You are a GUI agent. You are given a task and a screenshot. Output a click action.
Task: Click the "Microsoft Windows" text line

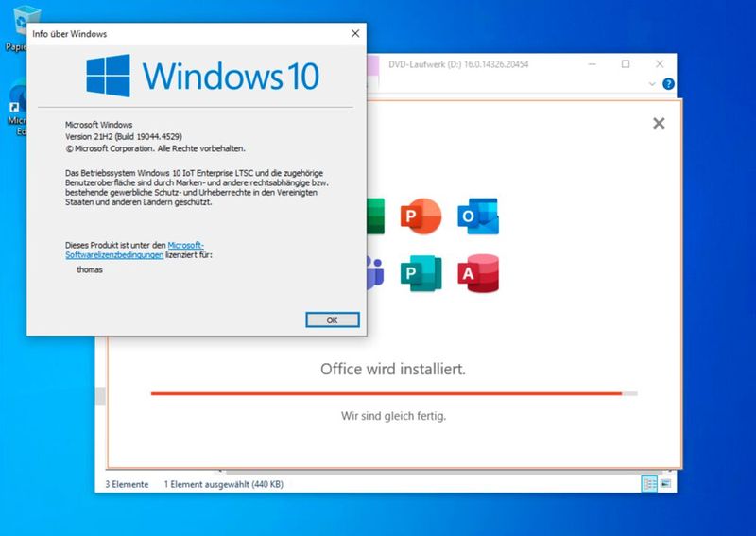(99, 125)
